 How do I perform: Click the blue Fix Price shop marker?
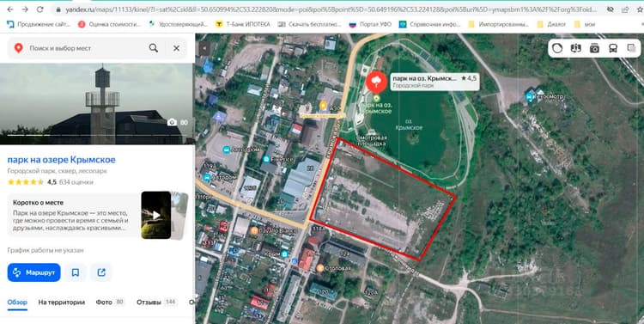tap(267, 159)
